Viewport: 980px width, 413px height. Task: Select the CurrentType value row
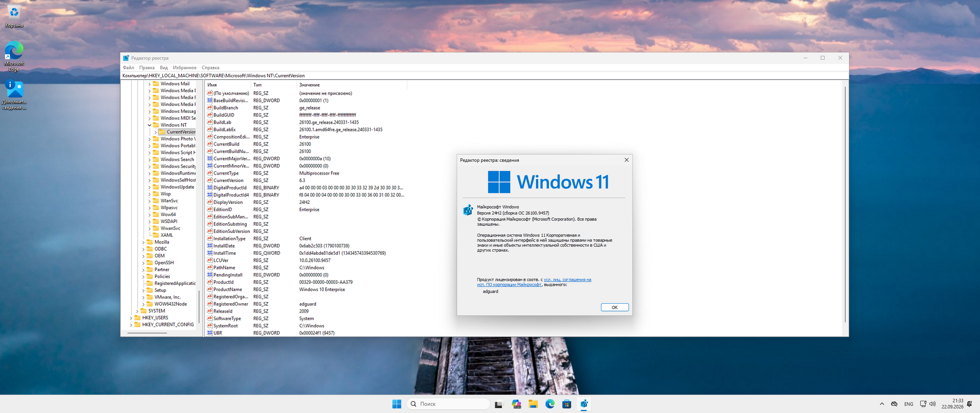(306, 173)
